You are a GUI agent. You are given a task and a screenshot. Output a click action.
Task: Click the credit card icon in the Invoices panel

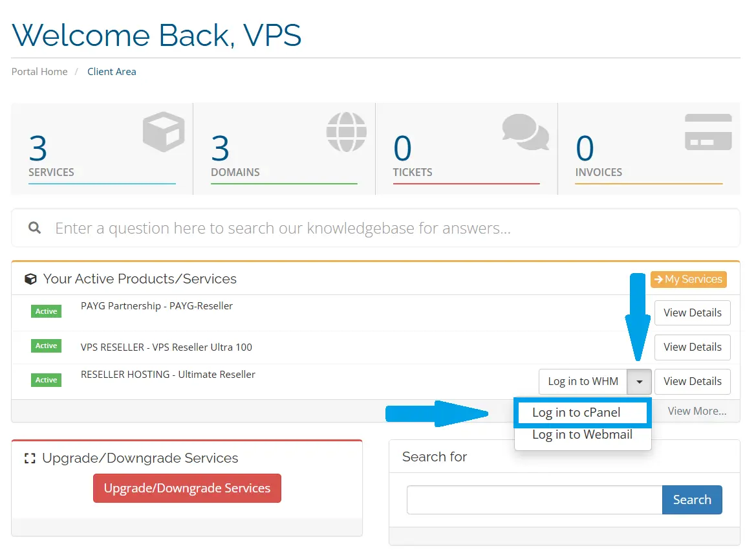[708, 131]
